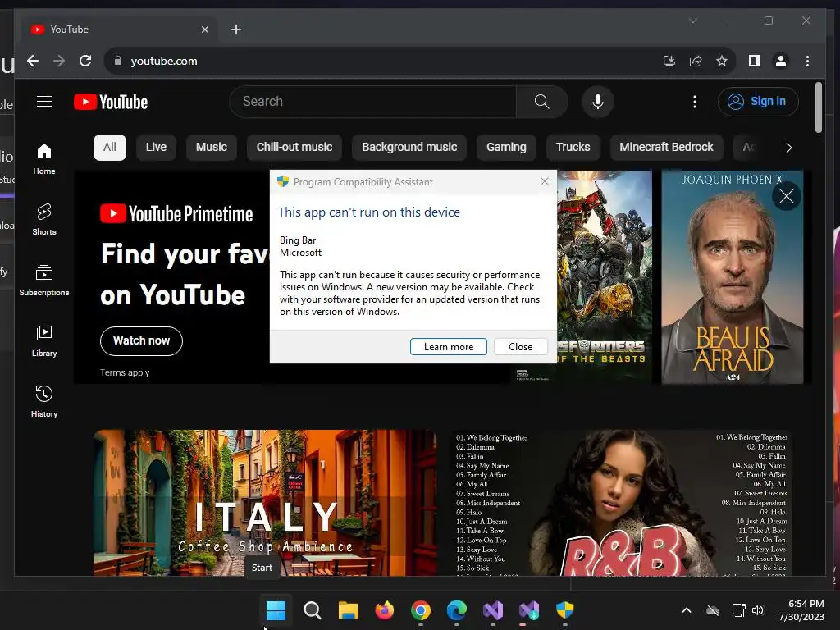Open Shorts in the sidebar
Viewport: 840px width, 630px height.
pos(44,220)
